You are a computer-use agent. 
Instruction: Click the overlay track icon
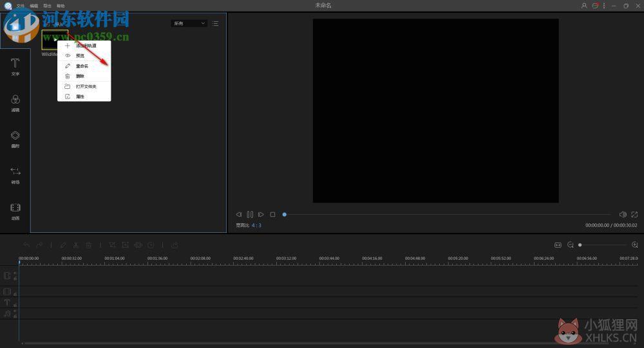pyautogui.click(x=7, y=292)
